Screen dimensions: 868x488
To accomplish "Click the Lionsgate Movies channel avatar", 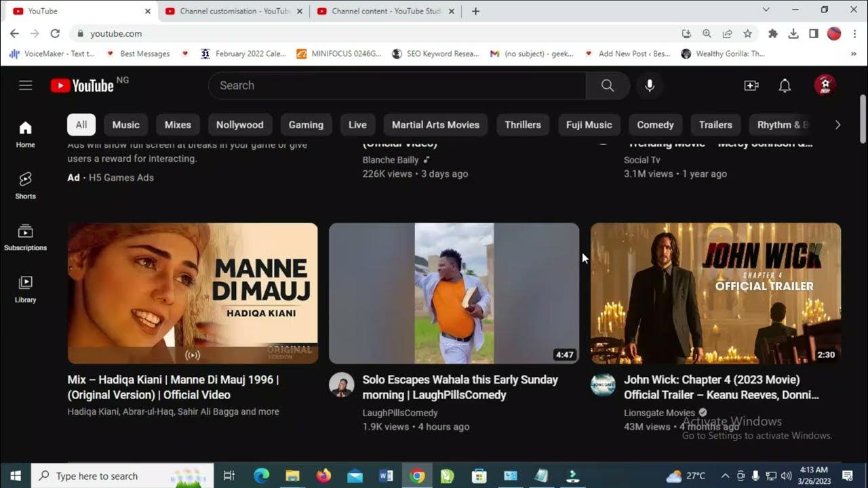I will [x=603, y=384].
